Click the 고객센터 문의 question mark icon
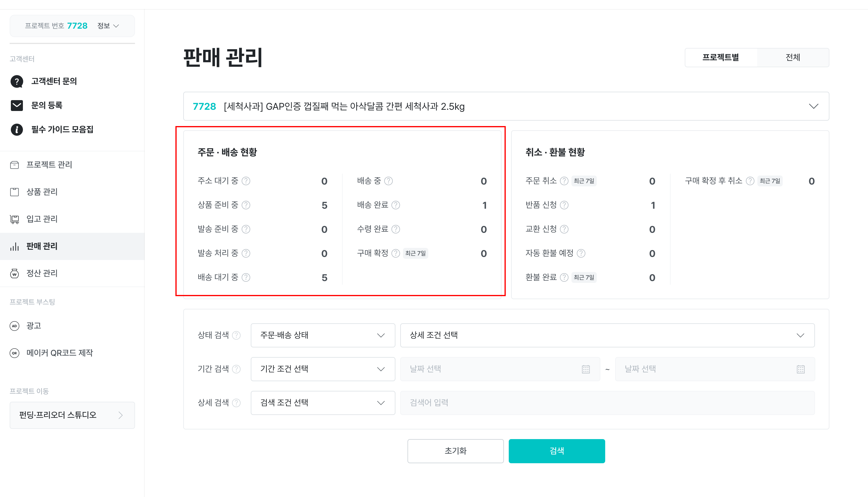Screen dimensions: 868x497 pyautogui.click(x=17, y=82)
